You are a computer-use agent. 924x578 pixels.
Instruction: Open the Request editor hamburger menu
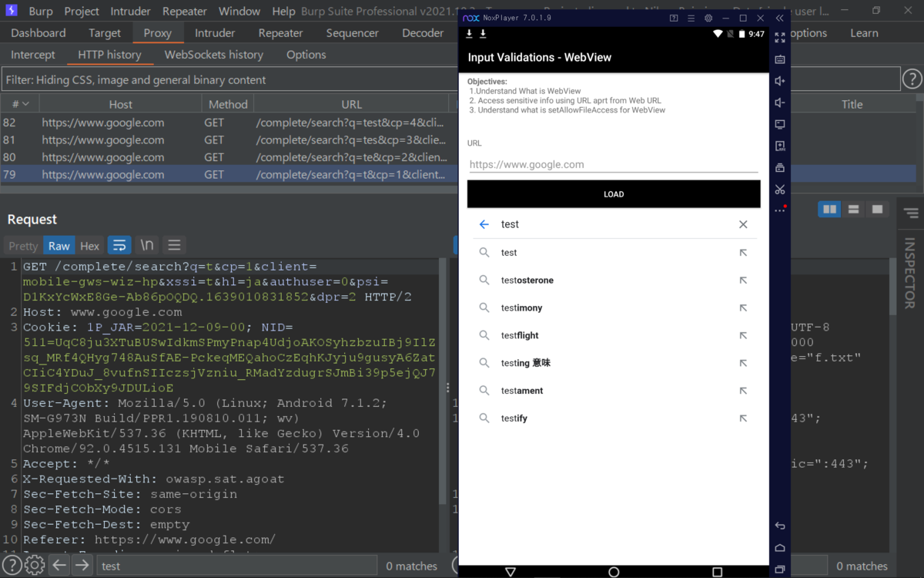(x=174, y=245)
